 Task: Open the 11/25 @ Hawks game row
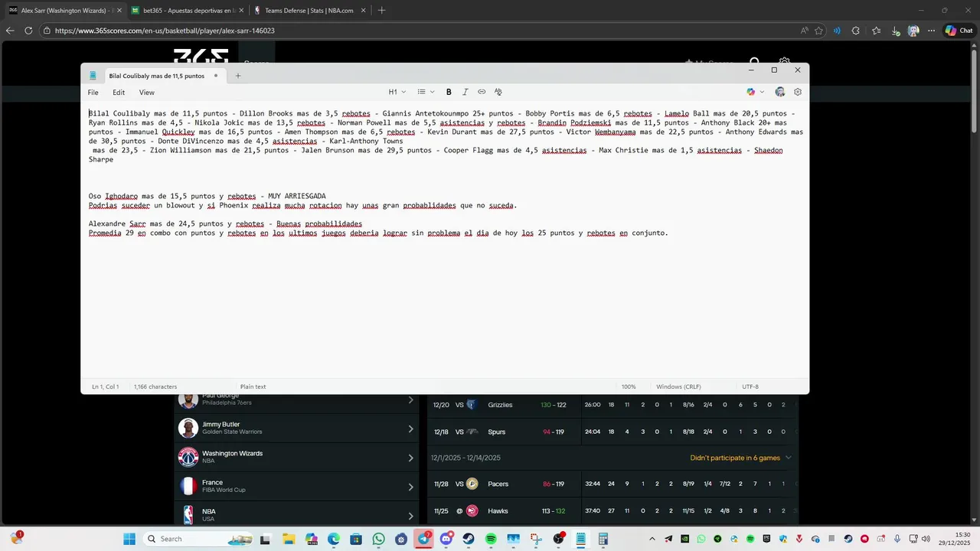point(612,510)
